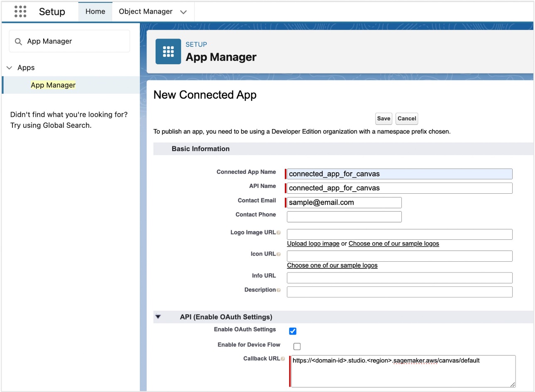Click the Connected App Name field
The image size is (535, 392).
tap(400, 174)
